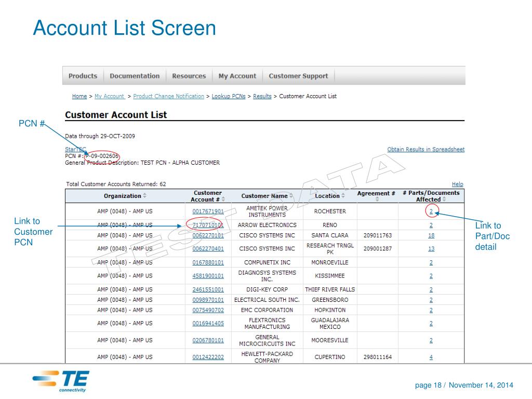Click the Data through 29-OCT-2009 text
The width and height of the screenshot is (532, 399).
100,136
